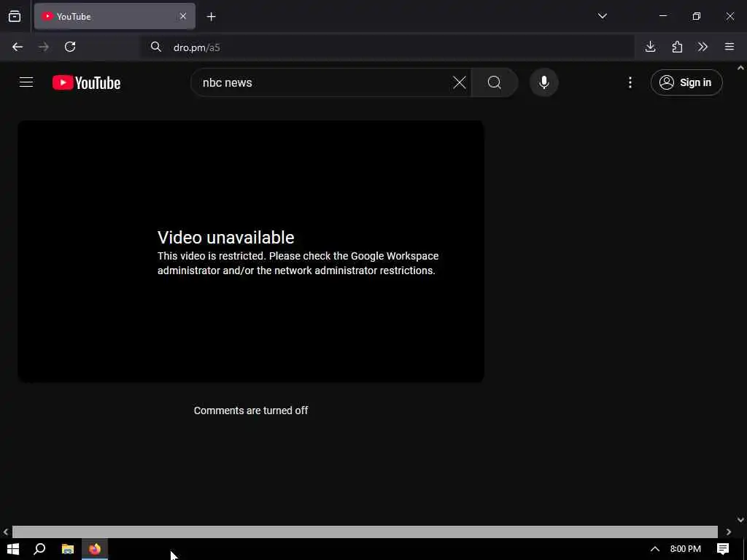Image resolution: width=747 pixels, height=560 pixels.
Task: Open the YouTube guide hamburger menu
Action: [26, 82]
